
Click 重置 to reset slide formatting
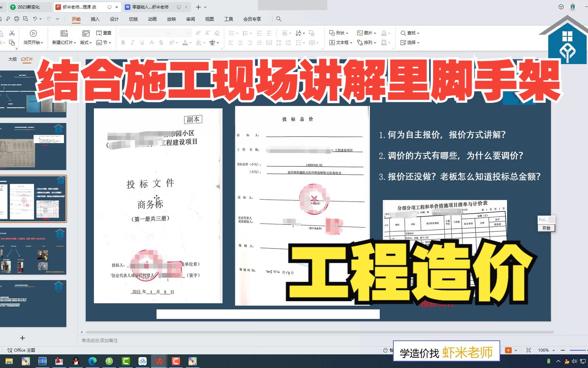(x=104, y=33)
